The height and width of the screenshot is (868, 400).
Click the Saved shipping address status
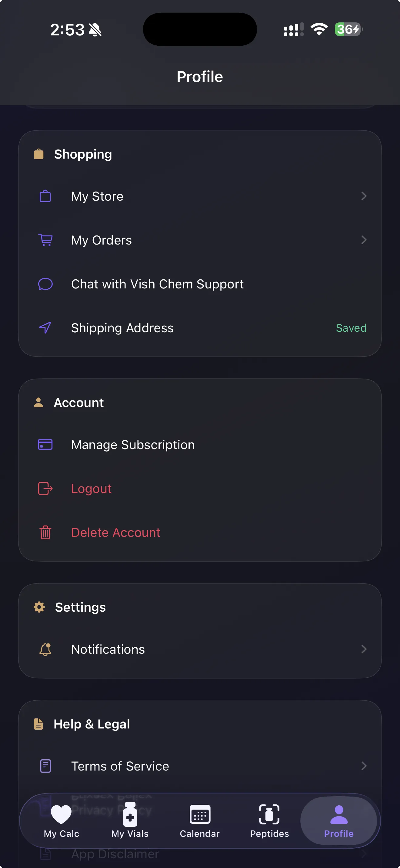tap(351, 328)
